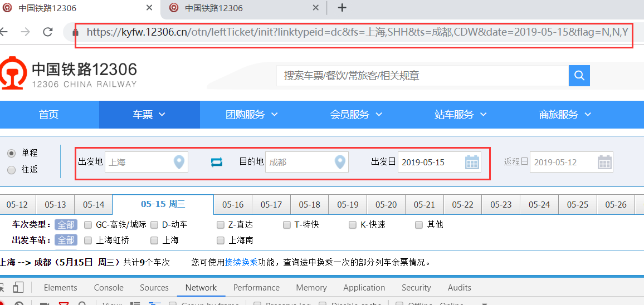Open DevTools Security tab

416,288
